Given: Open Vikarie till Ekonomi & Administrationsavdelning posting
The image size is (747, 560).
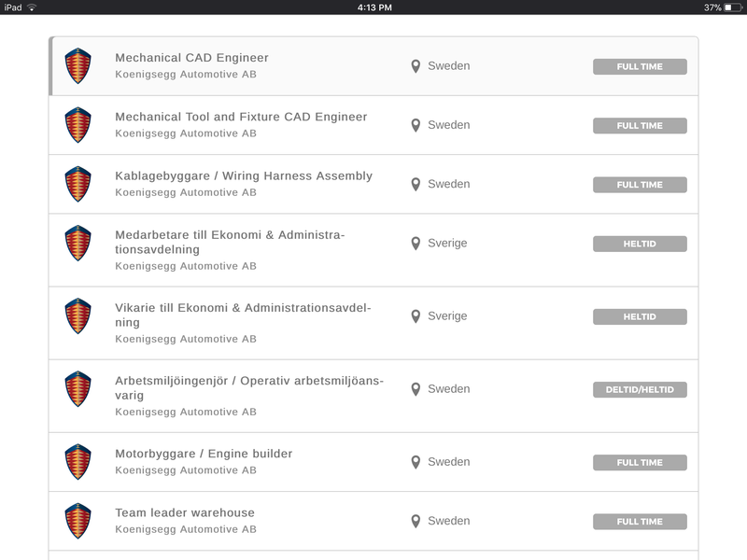Looking at the screenshot, I should pos(373,323).
